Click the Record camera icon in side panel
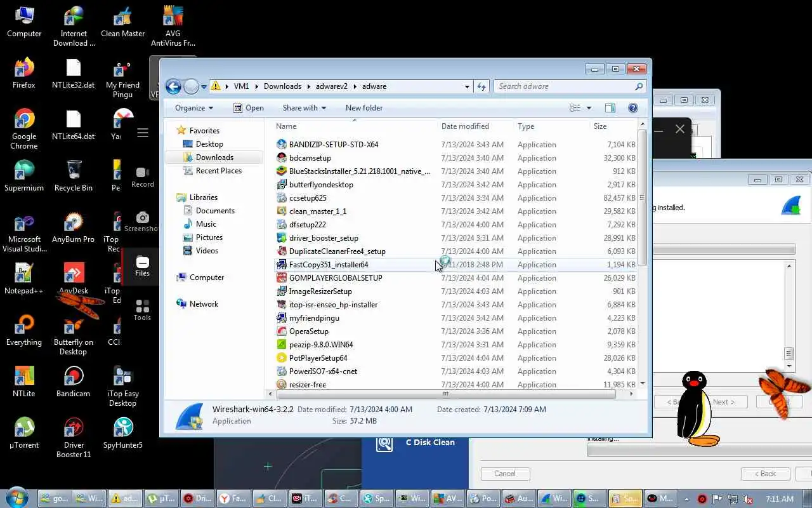The width and height of the screenshot is (812, 508). pyautogui.click(x=142, y=177)
